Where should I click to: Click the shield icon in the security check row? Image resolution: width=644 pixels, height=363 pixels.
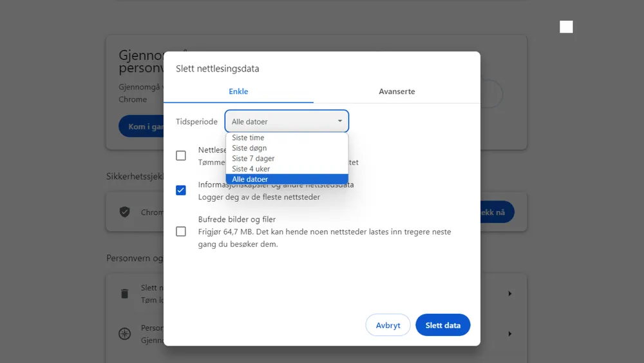[124, 212]
